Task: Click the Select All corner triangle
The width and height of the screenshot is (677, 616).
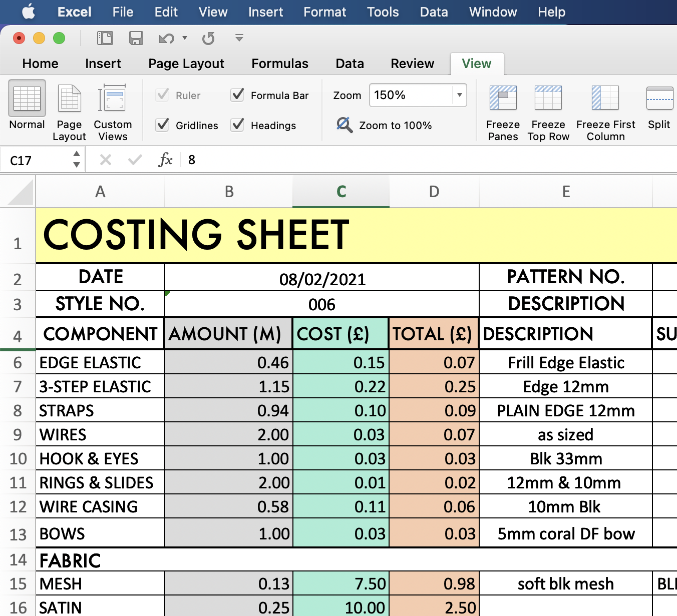Action: coord(20,193)
